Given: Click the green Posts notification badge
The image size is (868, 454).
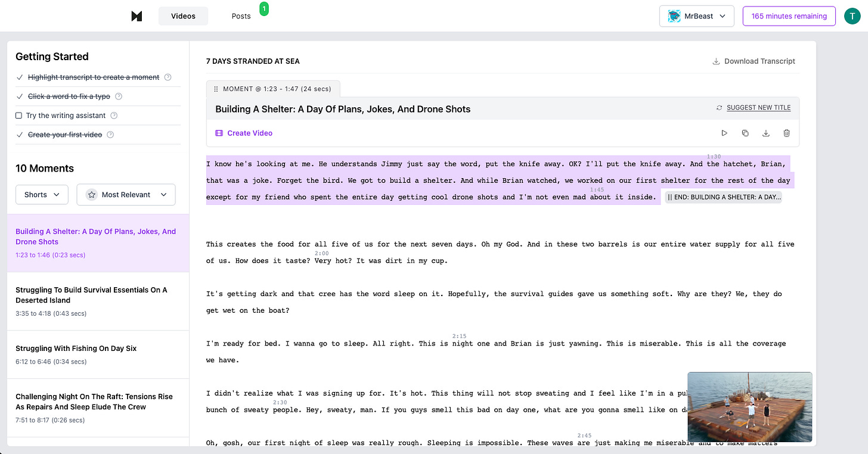Looking at the screenshot, I should tap(264, 9).
